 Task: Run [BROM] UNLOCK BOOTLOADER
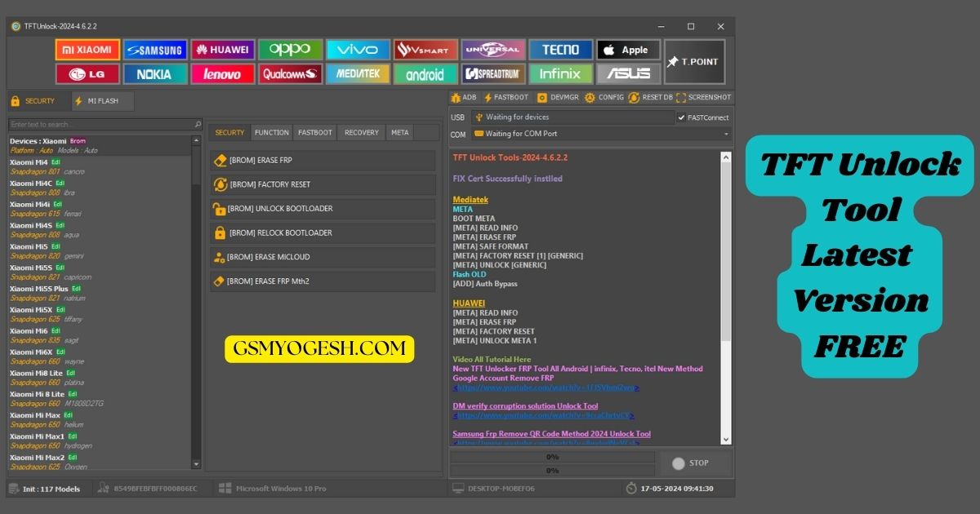point(322,209)
